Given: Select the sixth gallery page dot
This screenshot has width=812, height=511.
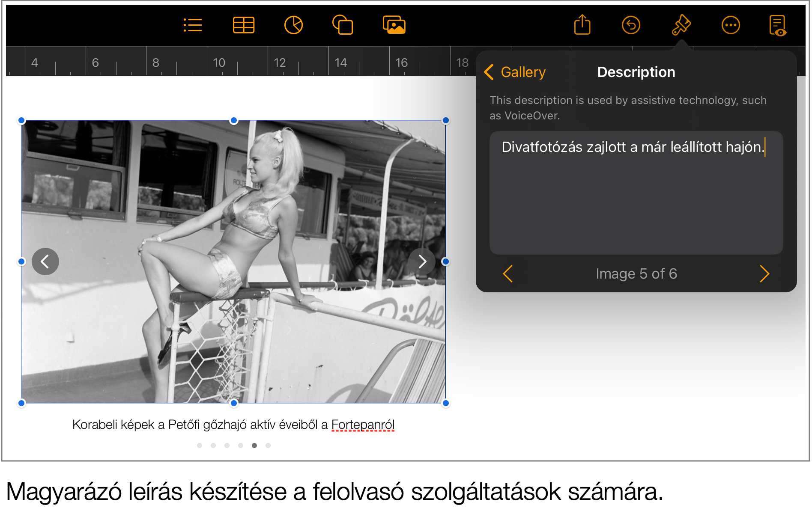Looking at the screenshot, I should click(268, 446).
